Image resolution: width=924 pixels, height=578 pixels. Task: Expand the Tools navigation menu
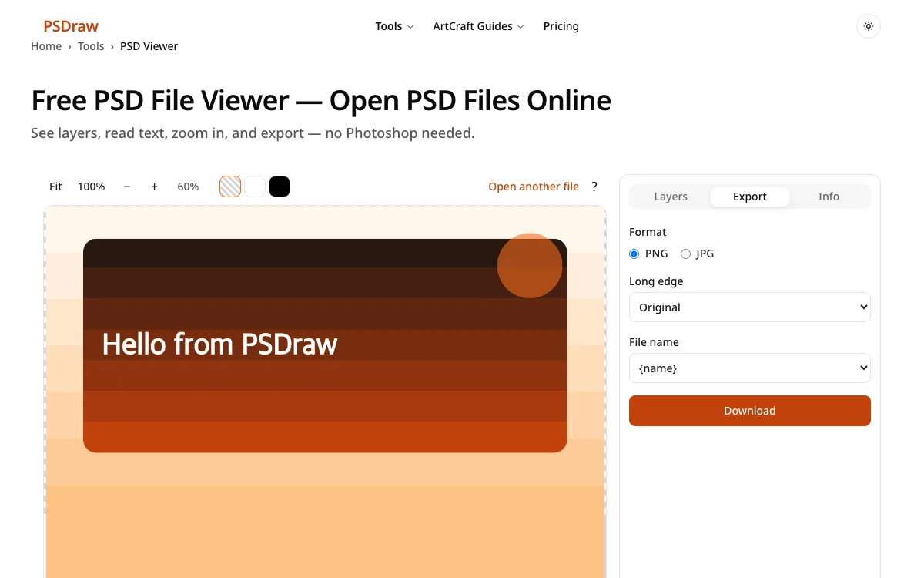(x=394, y=26)
